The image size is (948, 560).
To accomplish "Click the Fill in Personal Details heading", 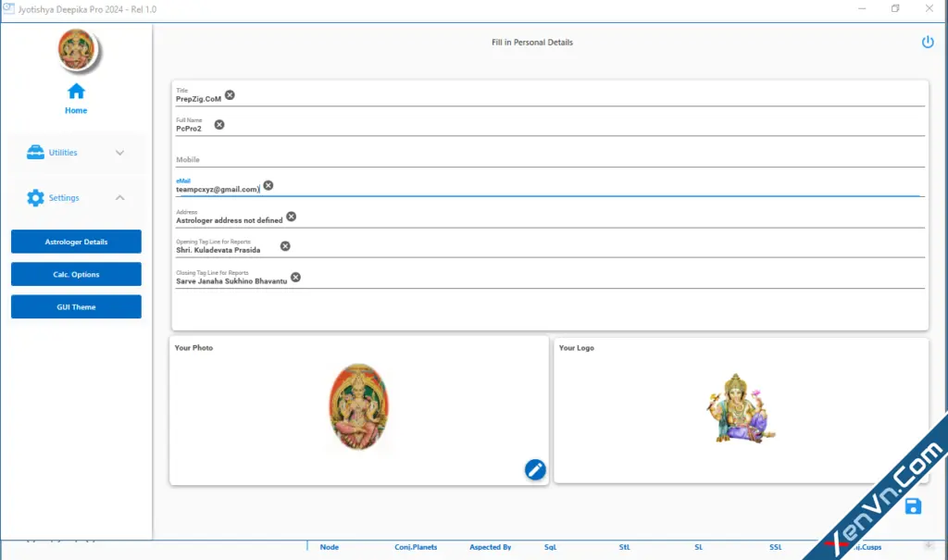I will (532, 43).
